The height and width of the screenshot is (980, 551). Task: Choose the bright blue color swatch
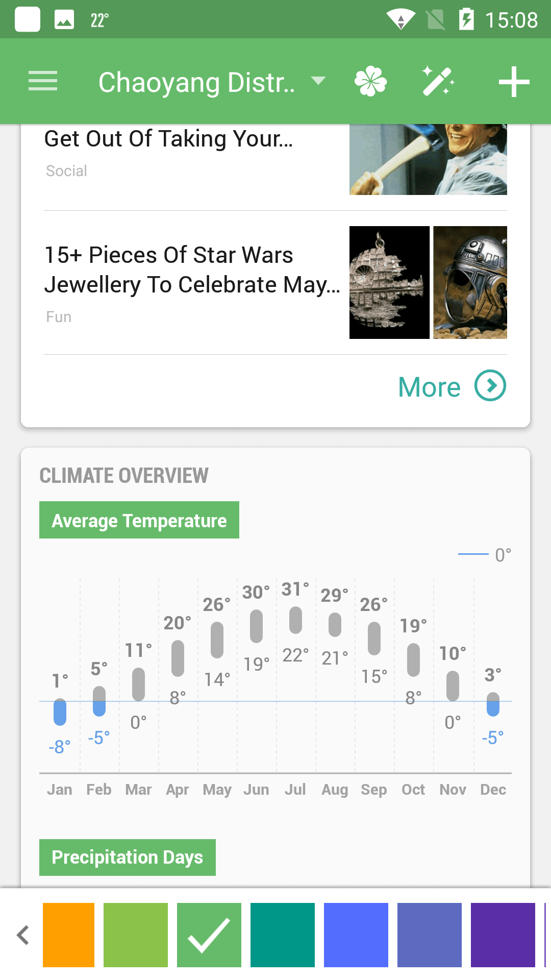tap(356, 935)
